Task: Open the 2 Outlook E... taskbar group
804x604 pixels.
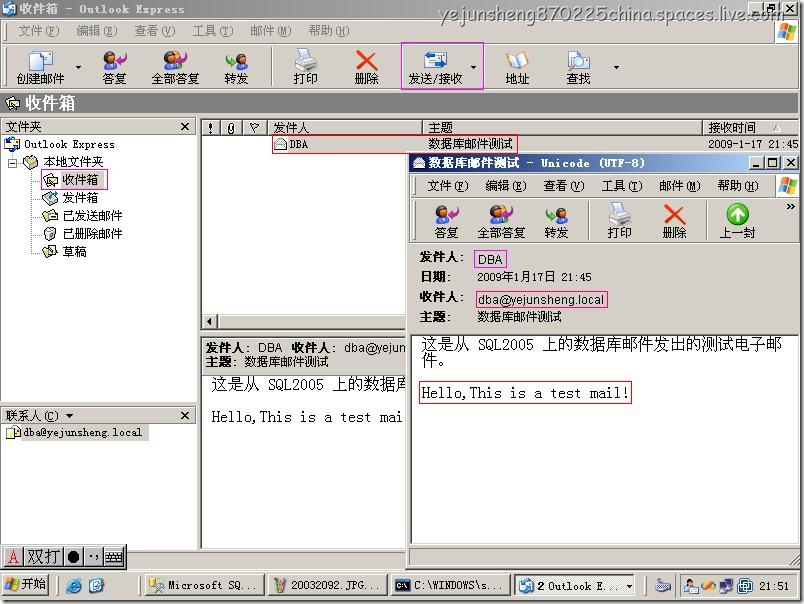Action: pos(574,585)
